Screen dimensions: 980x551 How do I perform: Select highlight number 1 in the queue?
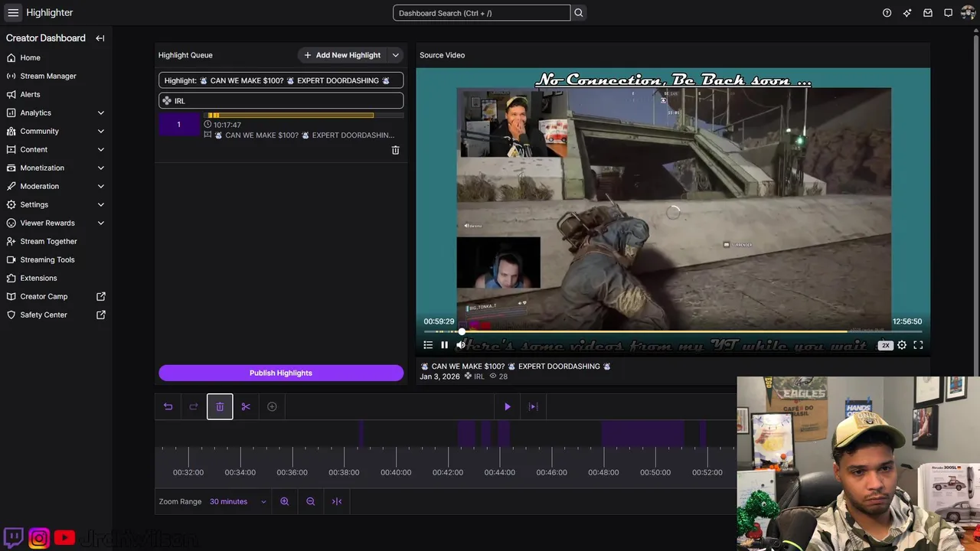pyautogui.click(x=179, y=125)
